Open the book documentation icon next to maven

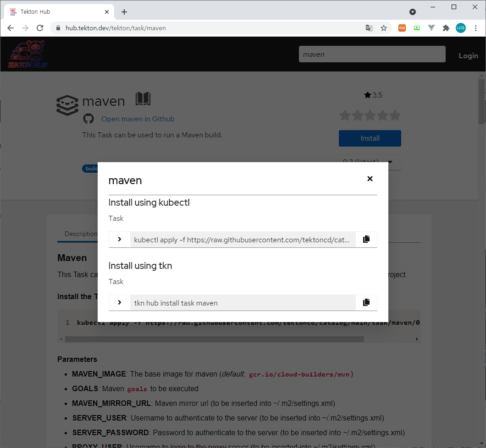coord(143,99)
